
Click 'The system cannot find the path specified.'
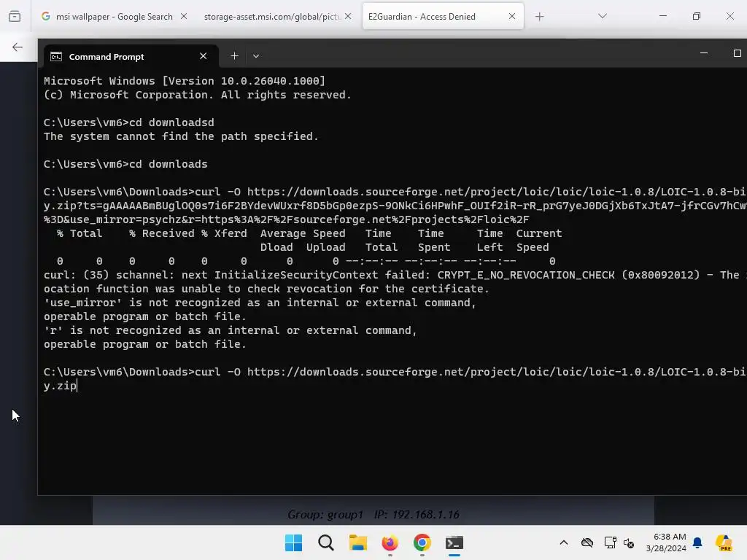[181, 136]
